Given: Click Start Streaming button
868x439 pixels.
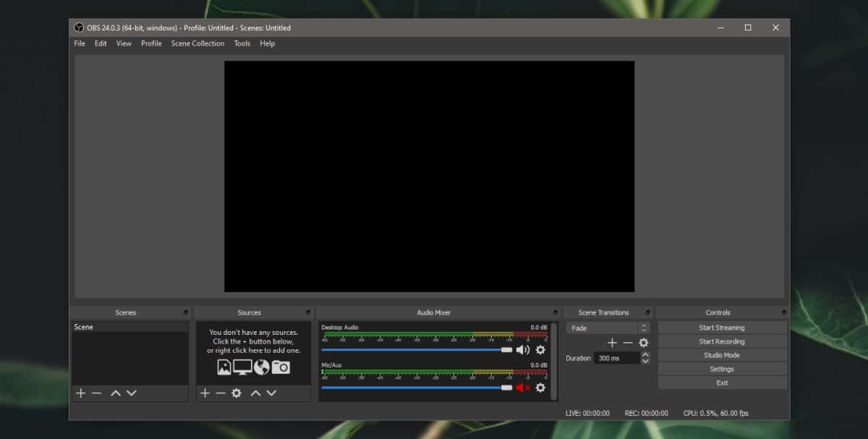Looking at the screenshot, I should (x=722, y=328).
